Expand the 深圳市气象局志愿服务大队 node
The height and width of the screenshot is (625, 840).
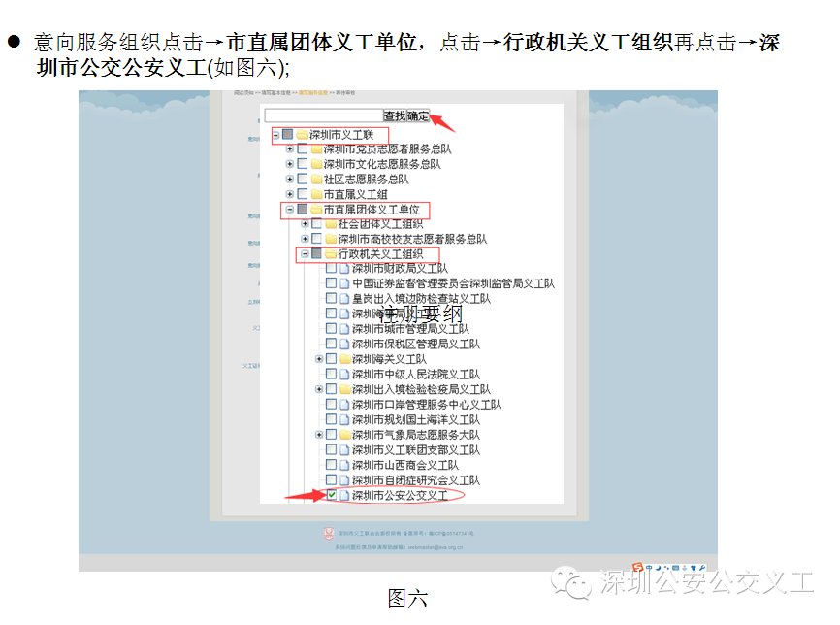[x=317, y=435]
